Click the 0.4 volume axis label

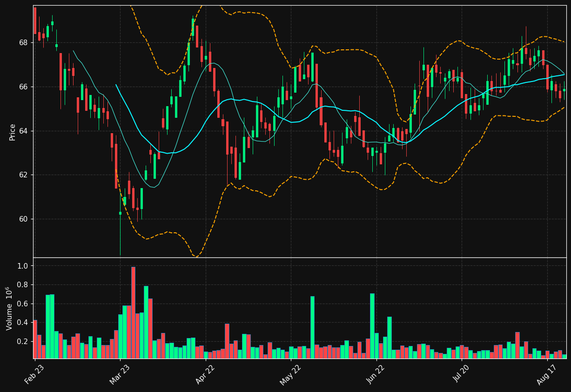(23, 323)
